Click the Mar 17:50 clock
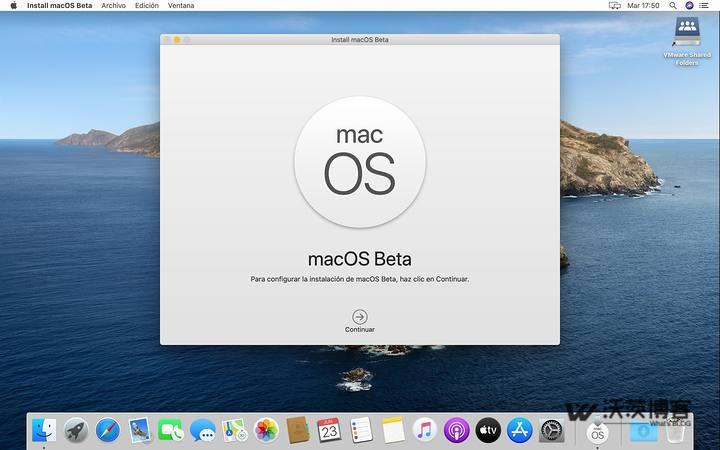Viewport: 720px width, 450px height. 643,6
